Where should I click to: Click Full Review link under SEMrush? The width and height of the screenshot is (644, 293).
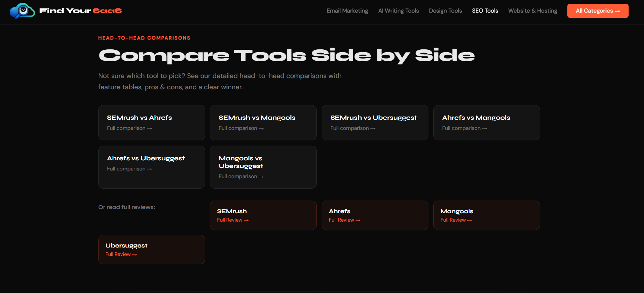[233, 220]
